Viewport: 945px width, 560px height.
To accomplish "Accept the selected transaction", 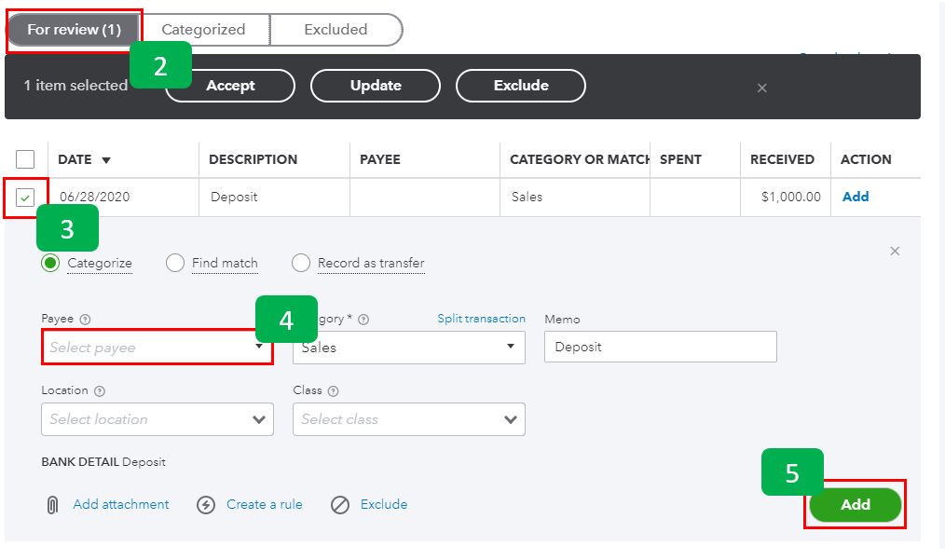I will click(229, 85).
